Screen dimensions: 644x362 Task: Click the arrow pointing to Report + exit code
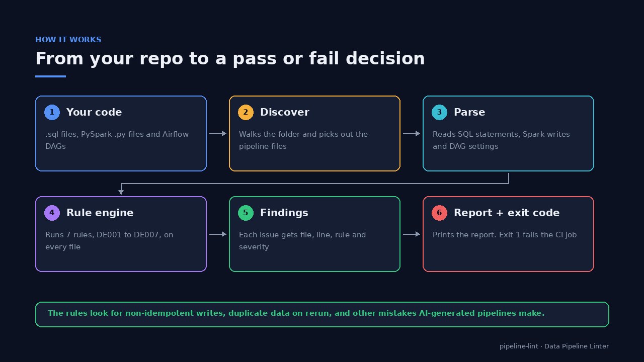[412, 234]
